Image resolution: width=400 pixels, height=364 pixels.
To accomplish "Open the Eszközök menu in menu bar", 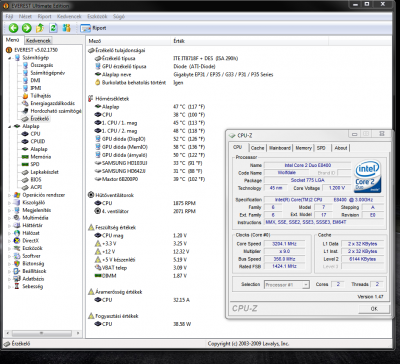I will [97, 16].
